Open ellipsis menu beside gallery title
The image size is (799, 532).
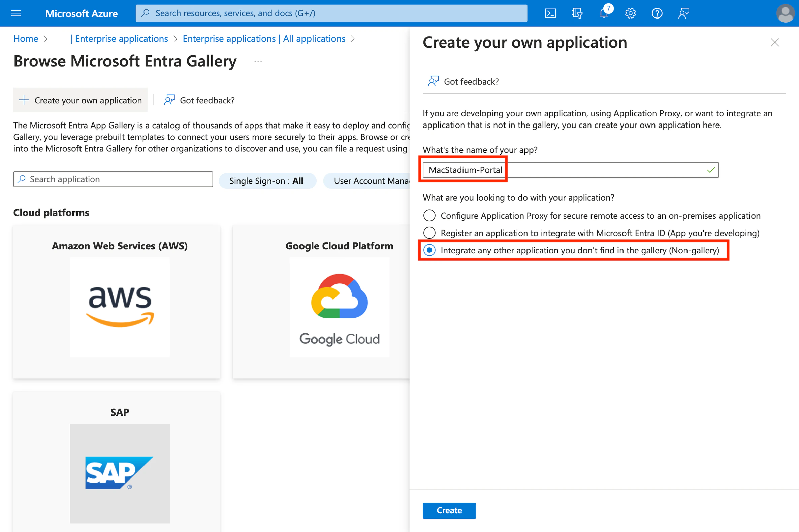pos(258,62)
